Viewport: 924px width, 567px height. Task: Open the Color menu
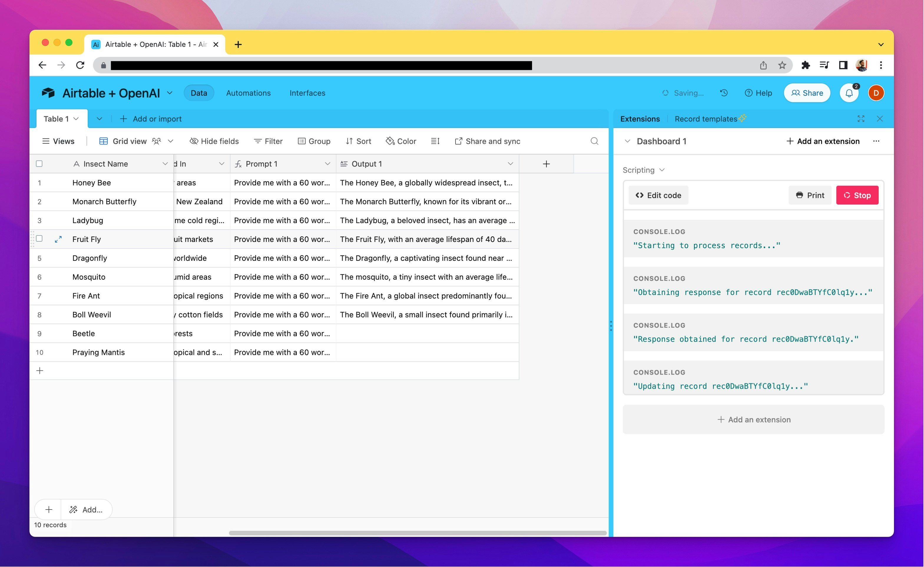click(x=401, y=141)
